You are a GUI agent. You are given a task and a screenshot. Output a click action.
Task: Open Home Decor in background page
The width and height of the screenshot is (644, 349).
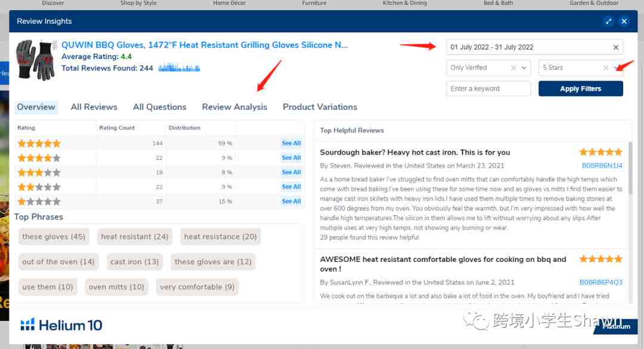coord(229,3)
